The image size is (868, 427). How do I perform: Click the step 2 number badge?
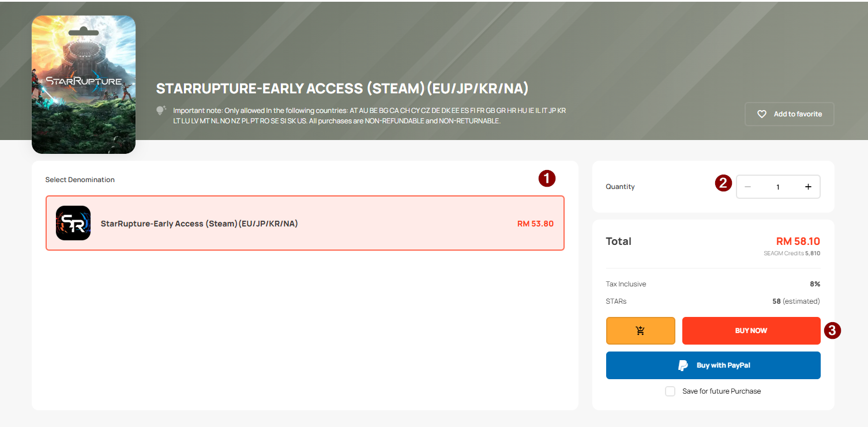(x=723, y=183)
